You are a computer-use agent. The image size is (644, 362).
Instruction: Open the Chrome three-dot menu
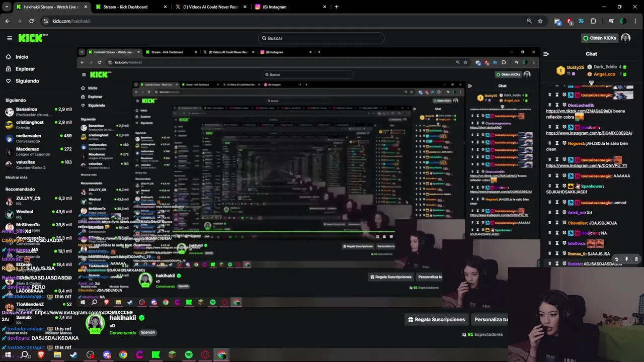click(x=635, y=21)
